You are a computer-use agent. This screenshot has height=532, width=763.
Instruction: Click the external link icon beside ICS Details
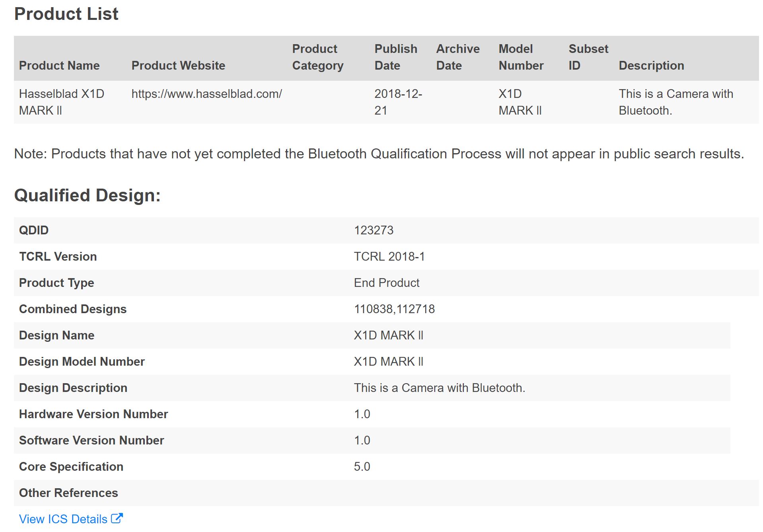click(117, 518)
